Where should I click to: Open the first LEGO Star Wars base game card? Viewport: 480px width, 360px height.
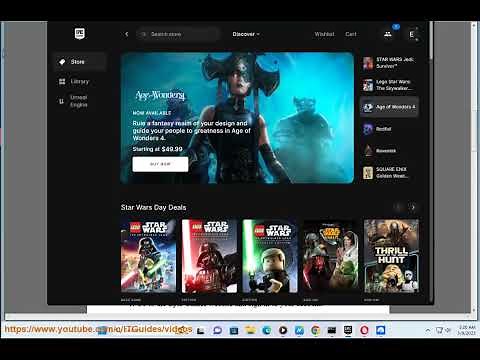pyautogui.click(x=148, y=256)
